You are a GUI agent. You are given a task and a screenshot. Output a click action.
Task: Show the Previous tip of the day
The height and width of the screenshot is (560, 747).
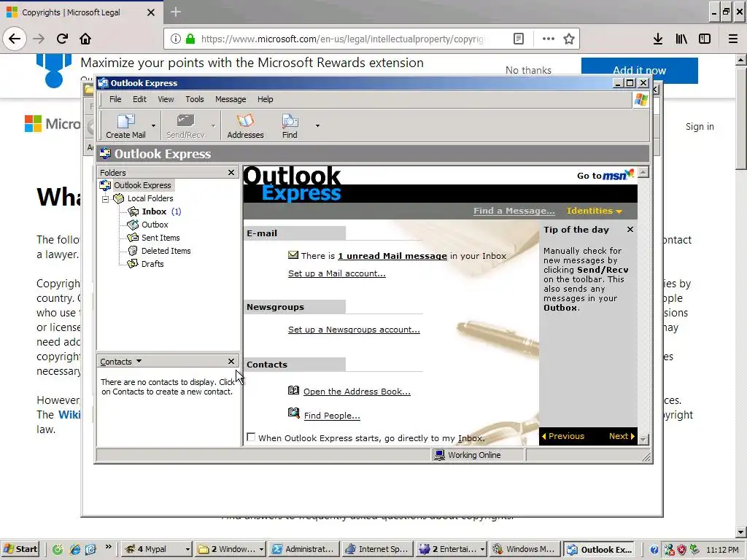(x=563, y=436)
